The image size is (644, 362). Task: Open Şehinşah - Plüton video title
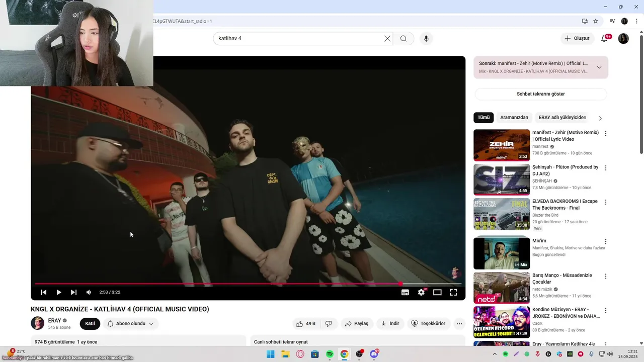click(x=566, y=170)
